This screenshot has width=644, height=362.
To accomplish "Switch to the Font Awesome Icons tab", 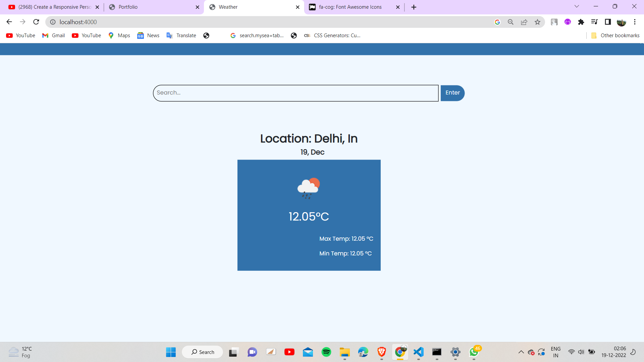I will click(x=351, y=7).
